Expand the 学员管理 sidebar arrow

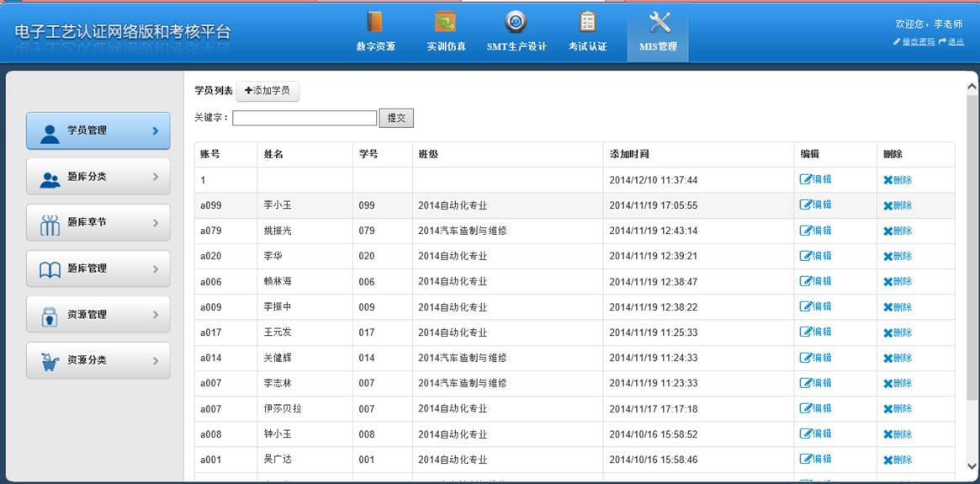point(156,131)
